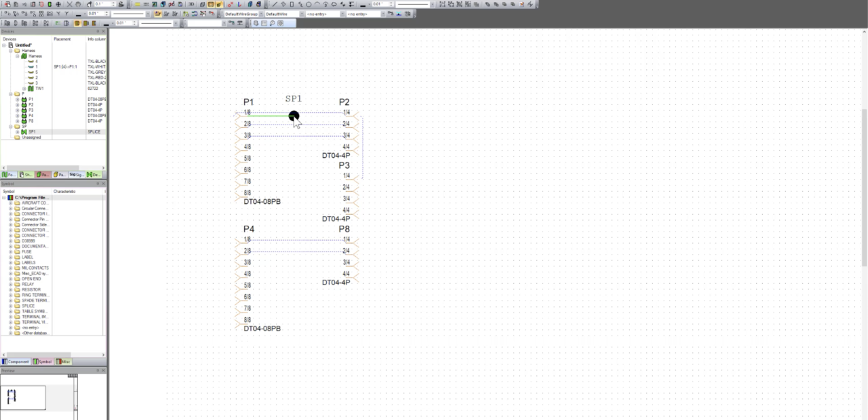Click the ellipse drawing tool icon
Viewport: 868px width, 420px height.
click(309, 4)
